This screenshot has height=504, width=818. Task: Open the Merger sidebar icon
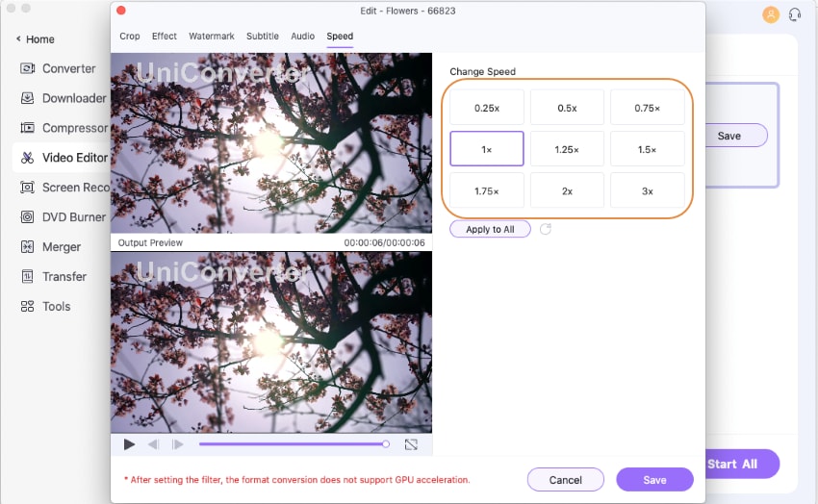pyautogui.click(x=27, y=246)
